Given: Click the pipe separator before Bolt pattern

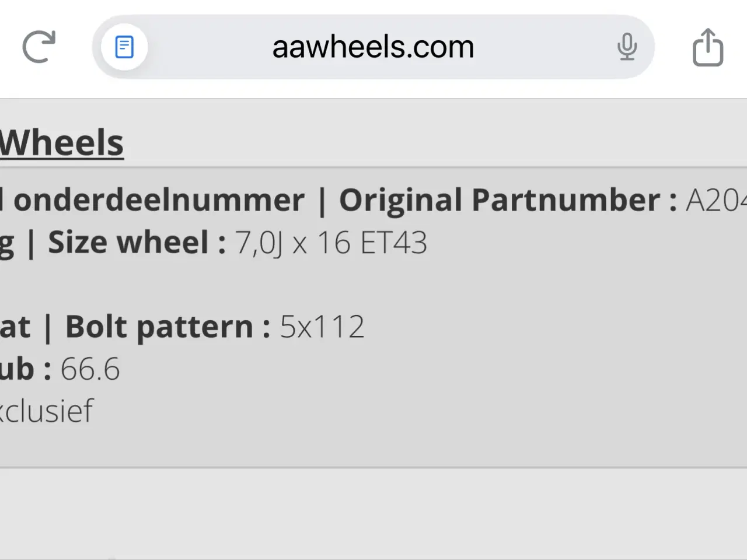Looking at the screenshot, I should pos(48,328).
